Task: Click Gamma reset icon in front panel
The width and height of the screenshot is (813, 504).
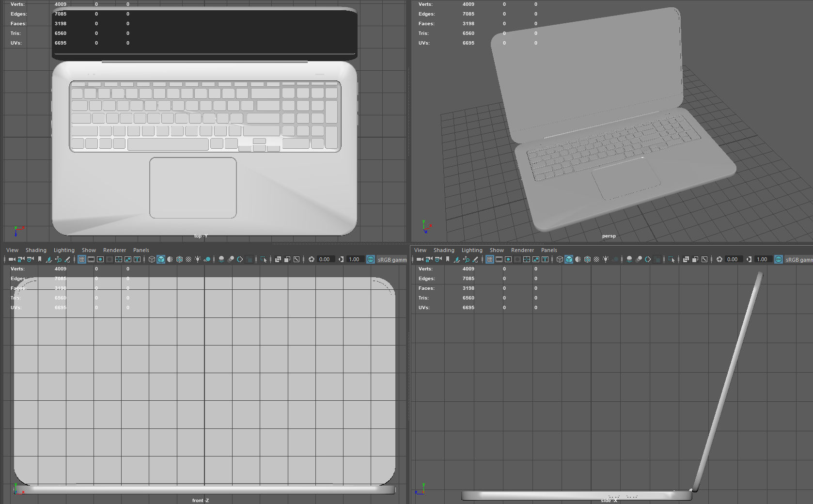Action: (x=341, y=259)
